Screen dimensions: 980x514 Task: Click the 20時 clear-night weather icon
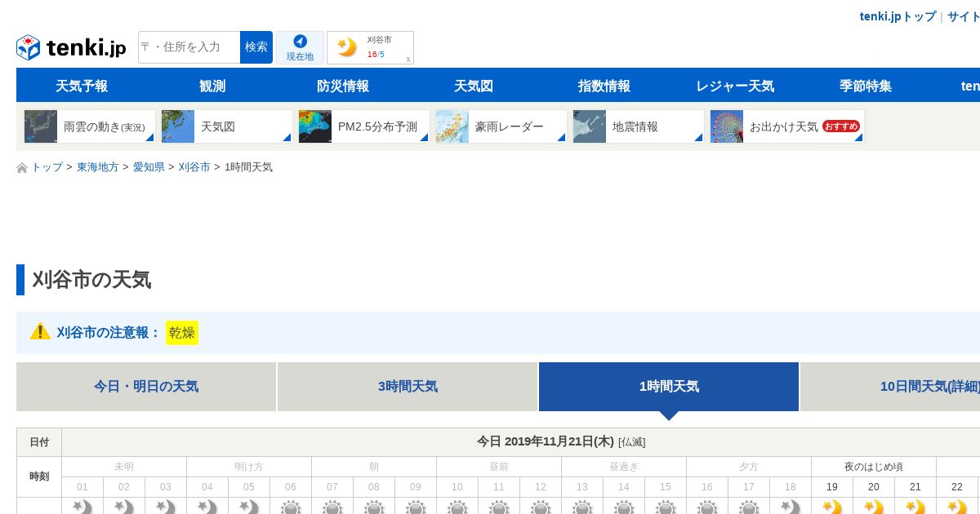pos(874,507)
